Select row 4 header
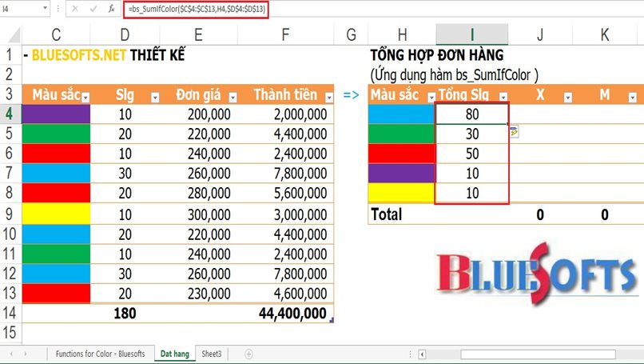The image size is (644, 364). [x=10, y=114]
